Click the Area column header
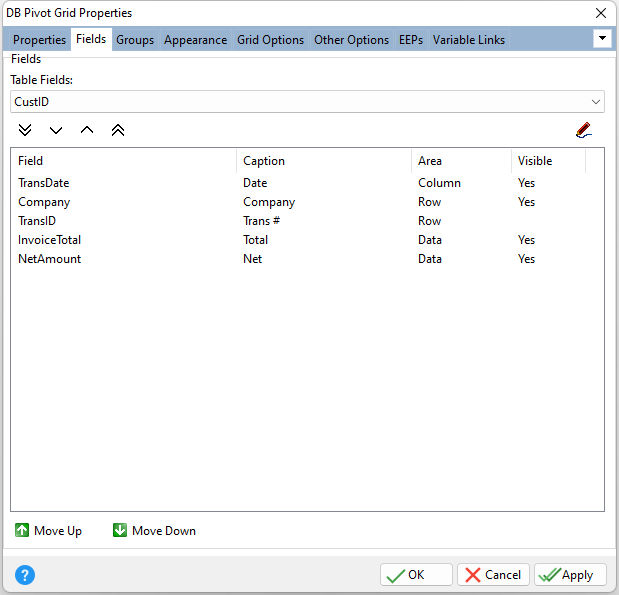 [461, 161]
